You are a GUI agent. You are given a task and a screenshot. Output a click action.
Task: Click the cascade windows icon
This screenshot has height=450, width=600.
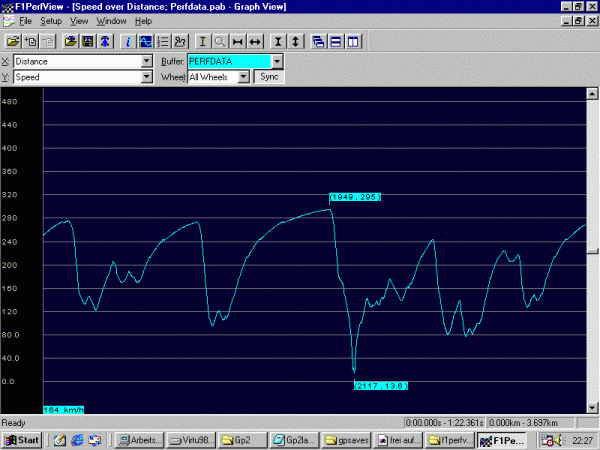318,42
